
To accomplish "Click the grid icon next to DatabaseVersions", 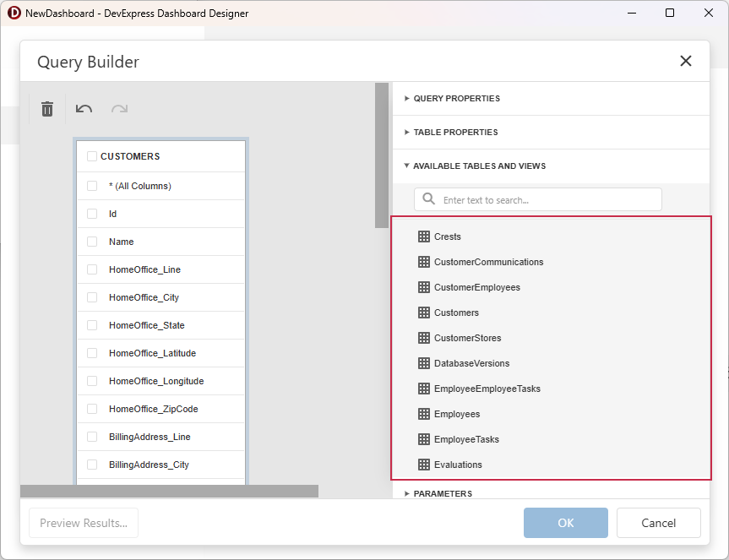I will click(422, 363).
